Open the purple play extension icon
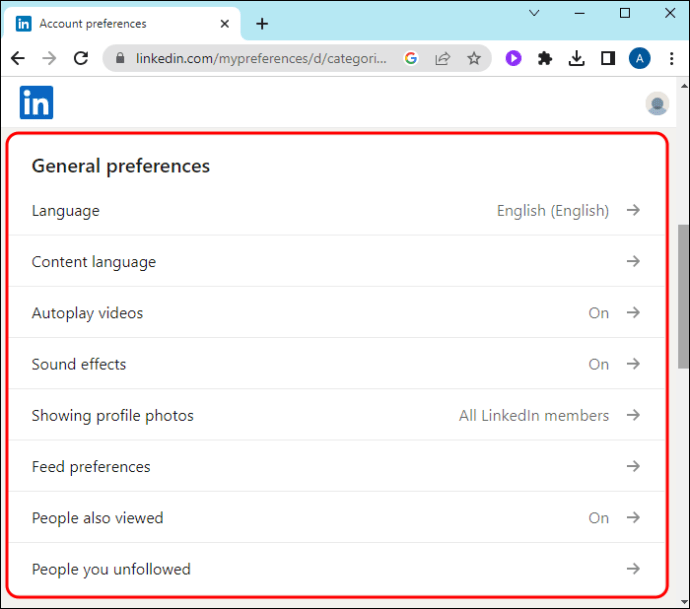The width and height of the screenshot is (690, 609). click(x=513, y=58)
